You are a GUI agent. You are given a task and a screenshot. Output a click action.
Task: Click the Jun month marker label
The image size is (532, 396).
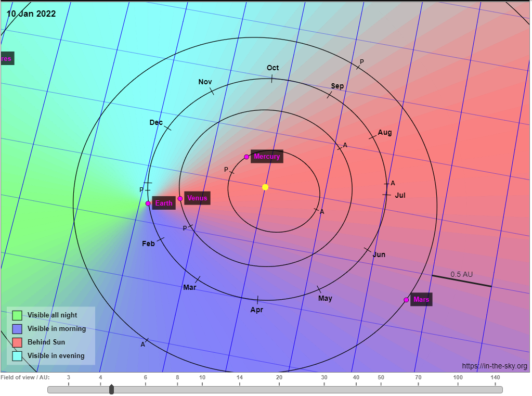[379, 254]
